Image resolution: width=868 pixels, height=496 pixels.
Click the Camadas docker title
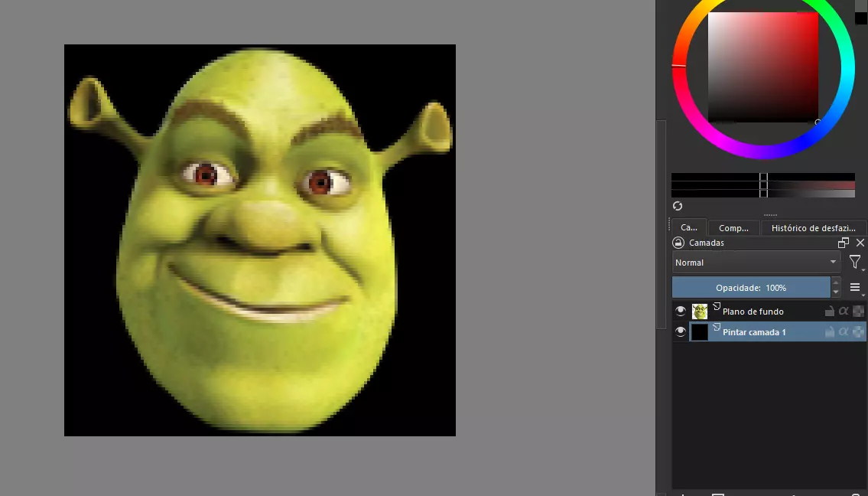[707, 243]
